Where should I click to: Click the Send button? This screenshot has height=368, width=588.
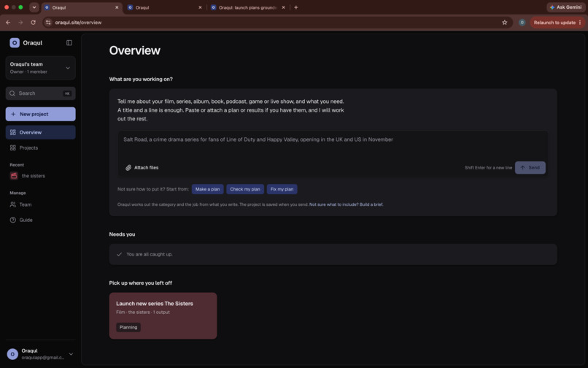(530, 168)
